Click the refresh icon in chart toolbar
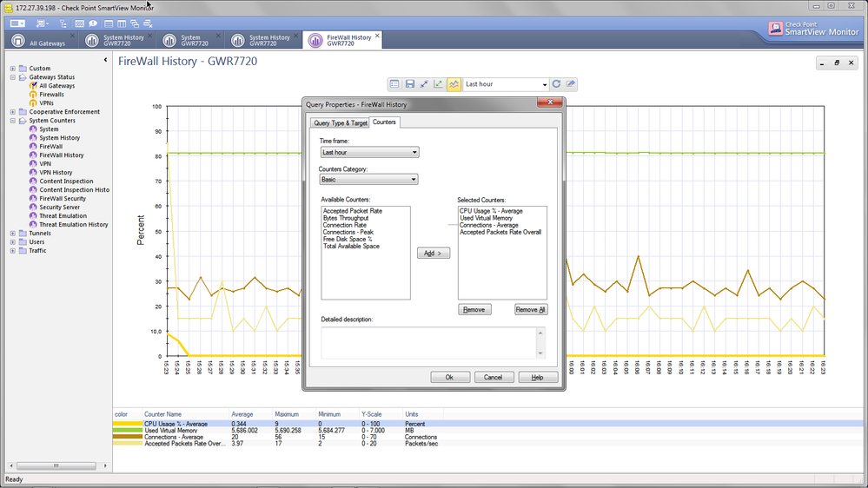 coord(556,84)
